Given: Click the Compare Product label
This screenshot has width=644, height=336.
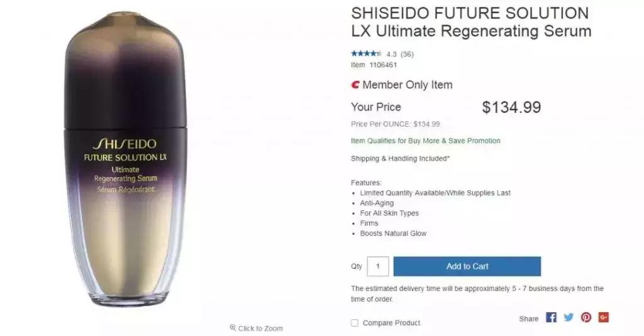Looking at the screenshot, I should click(x=391, y=323).
